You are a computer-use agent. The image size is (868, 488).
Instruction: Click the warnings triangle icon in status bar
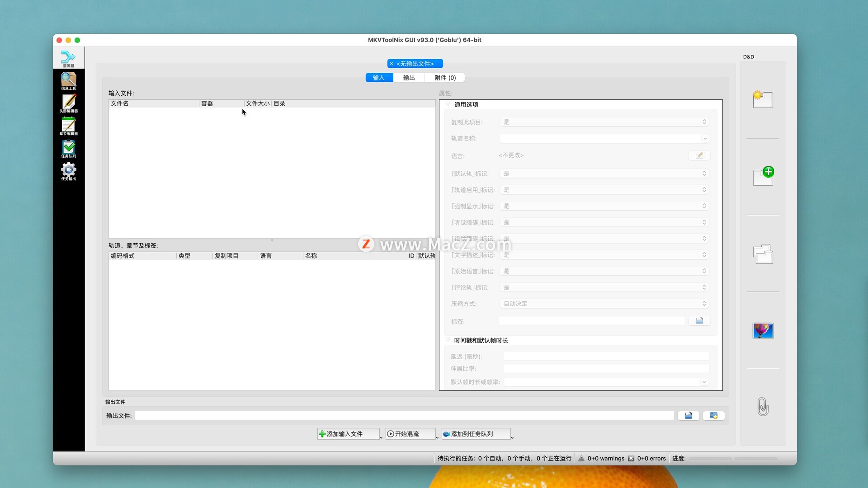581,458
